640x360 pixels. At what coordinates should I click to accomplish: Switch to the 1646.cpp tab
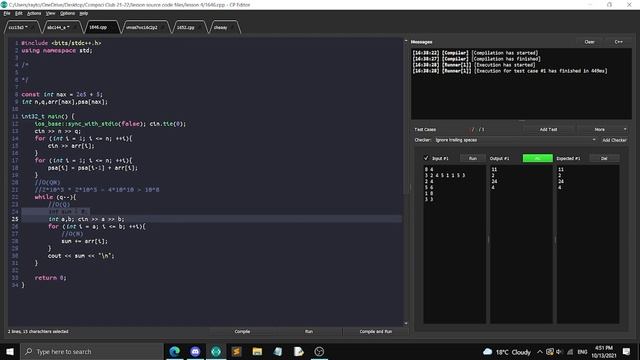[x=101, y=27]
